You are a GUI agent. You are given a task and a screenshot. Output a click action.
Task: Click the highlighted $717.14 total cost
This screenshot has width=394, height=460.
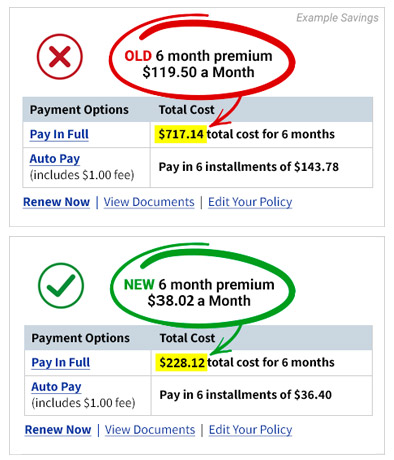181,134
